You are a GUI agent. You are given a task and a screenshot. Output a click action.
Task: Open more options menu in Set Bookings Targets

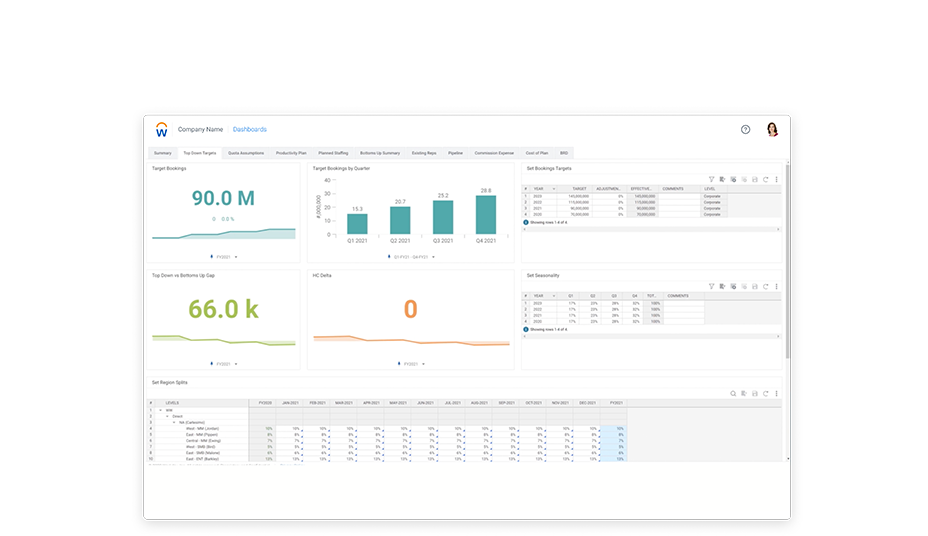click(x=776, y=179)
